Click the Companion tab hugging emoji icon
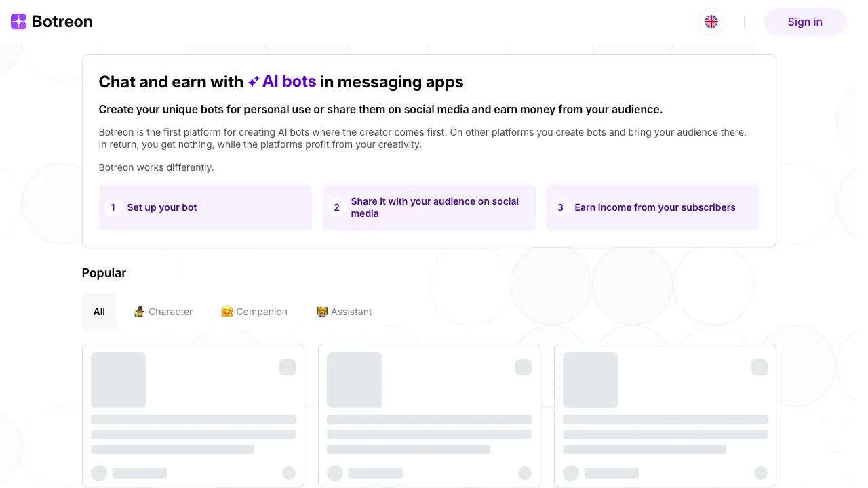Viewport: 868px width, 488px height. pyautogui.click(x=227, y=312)
